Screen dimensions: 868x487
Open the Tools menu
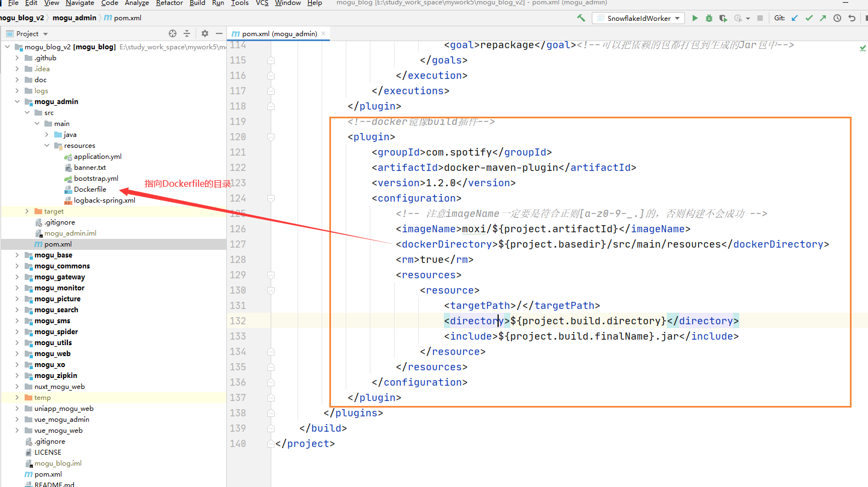(239, 3)
